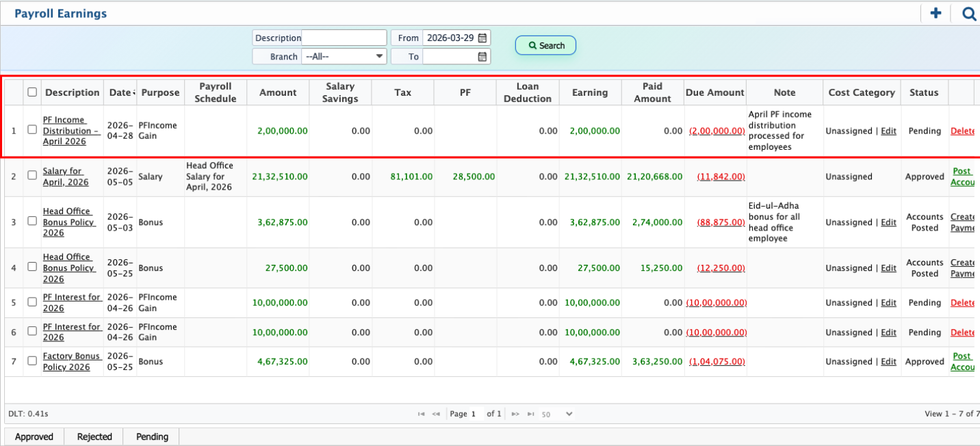This screenshot has height=446, width=980.
Task: Select the Factory Bonus Policy 2026 checkbox
Action: tap(32, 361)
